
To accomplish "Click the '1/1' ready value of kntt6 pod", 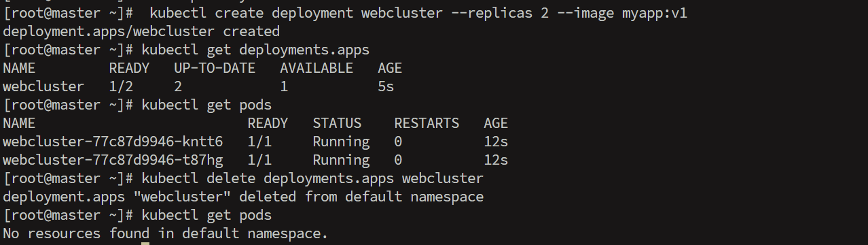I will point(259,142).
